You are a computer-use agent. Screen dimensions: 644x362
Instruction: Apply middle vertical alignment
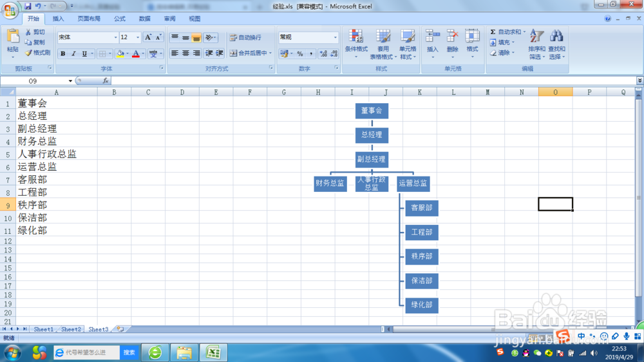(185, 37)
